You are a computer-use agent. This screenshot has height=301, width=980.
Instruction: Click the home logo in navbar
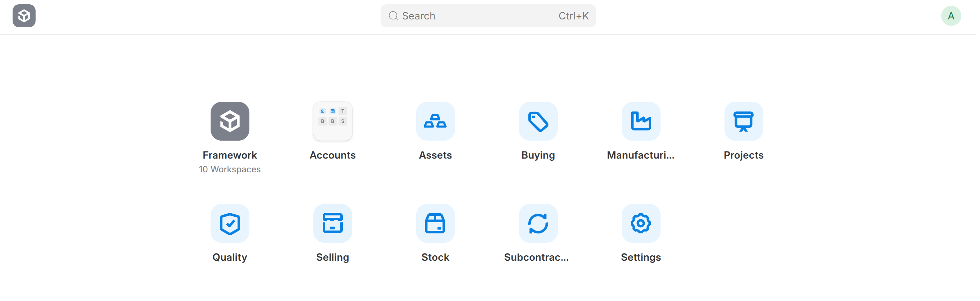(x=24, y=16)
